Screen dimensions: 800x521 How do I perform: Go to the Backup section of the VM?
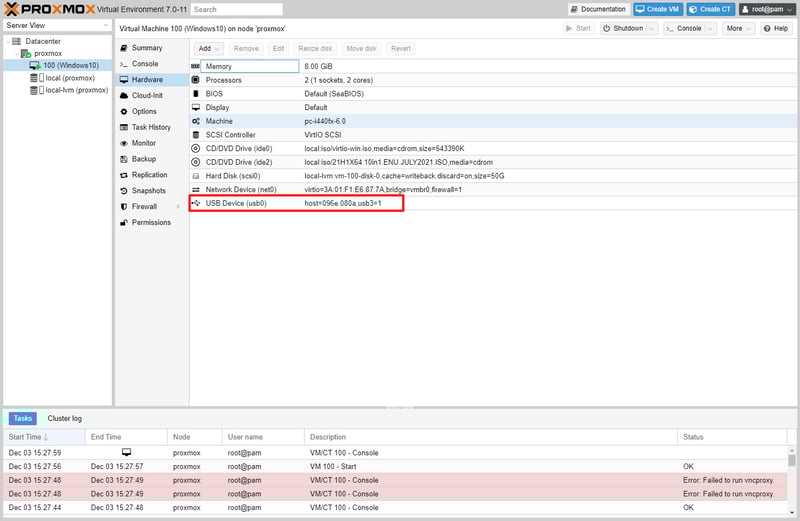(x=143, y=159)
